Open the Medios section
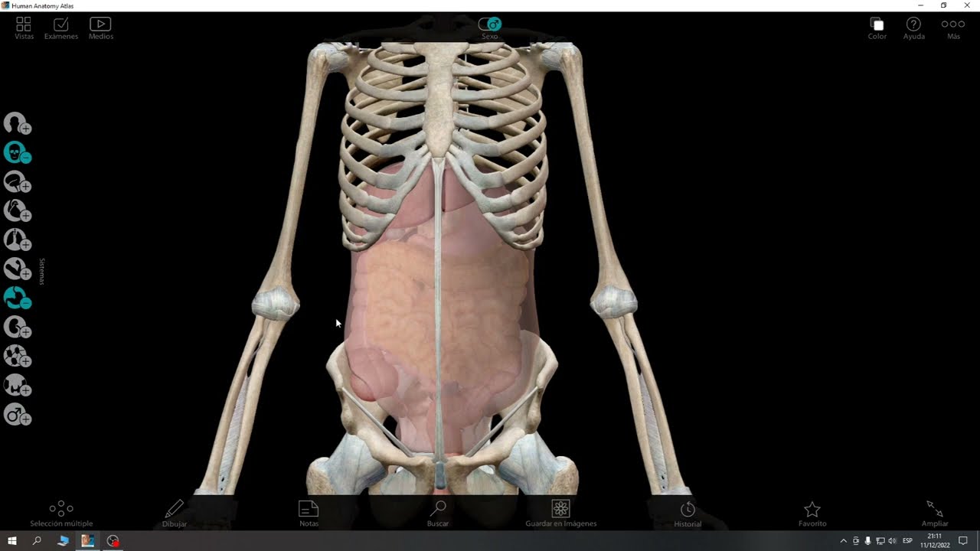 pos(100,28)
